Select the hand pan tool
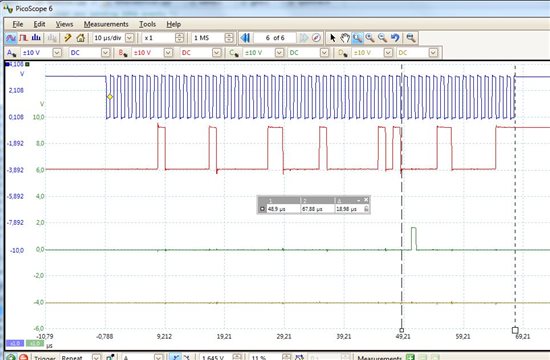 pyautogui.click(x=345, y=38)
